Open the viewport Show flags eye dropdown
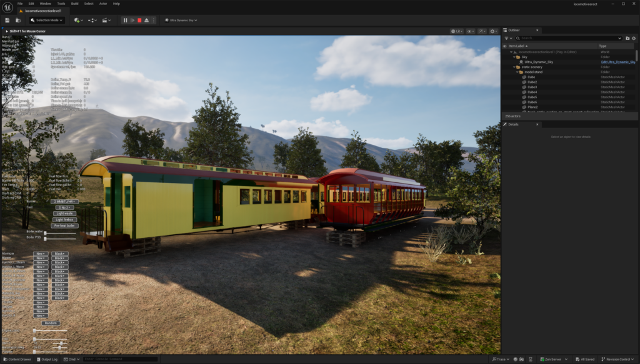The image size is (640, 364). (469, 31)
